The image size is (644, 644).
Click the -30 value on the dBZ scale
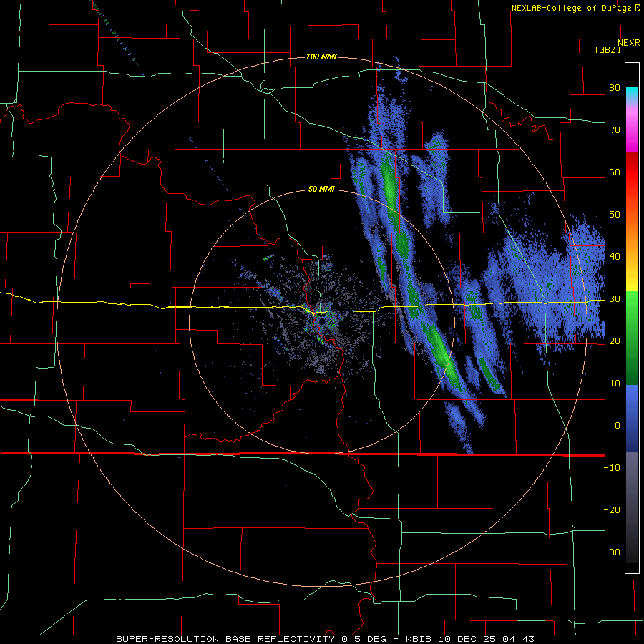click(612, 552)
